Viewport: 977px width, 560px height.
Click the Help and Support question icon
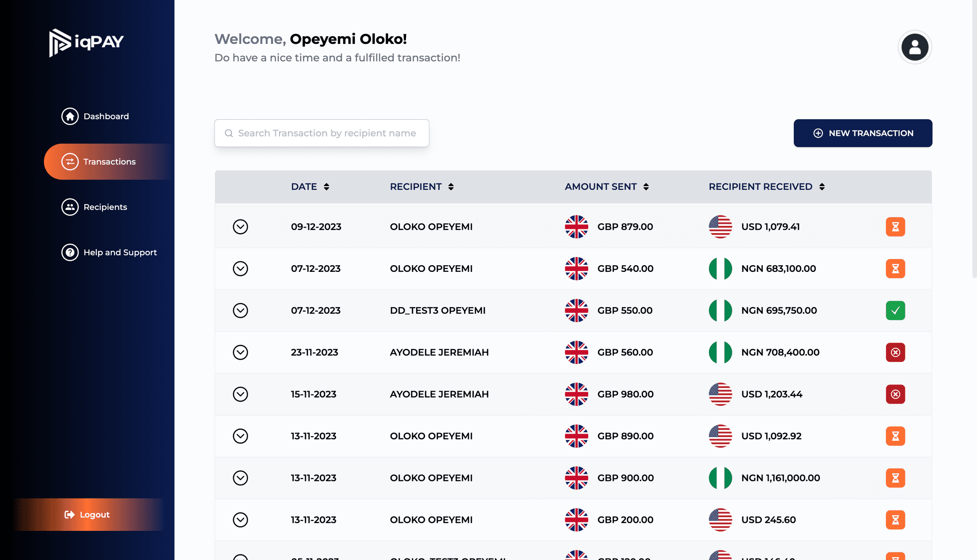[x=70, y=252]
